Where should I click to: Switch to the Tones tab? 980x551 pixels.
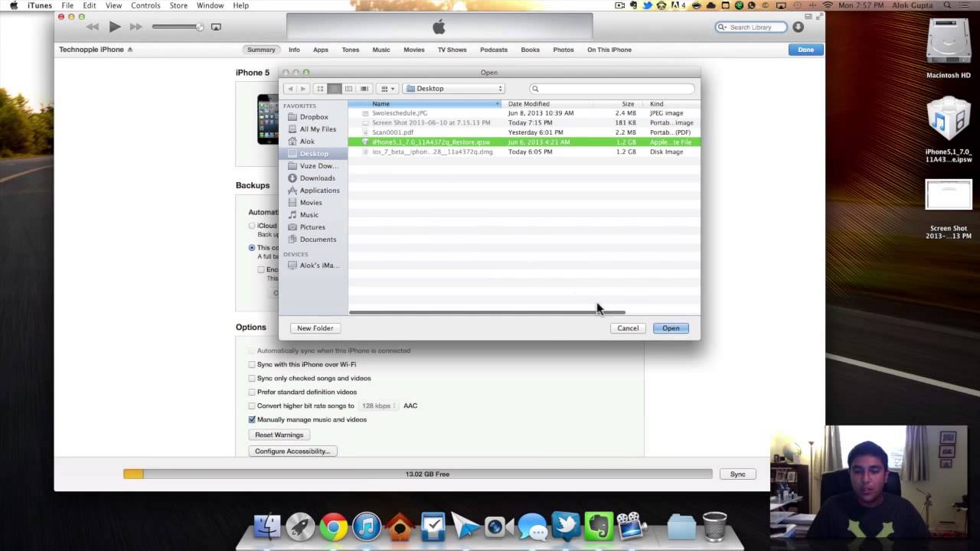(351, 50)
